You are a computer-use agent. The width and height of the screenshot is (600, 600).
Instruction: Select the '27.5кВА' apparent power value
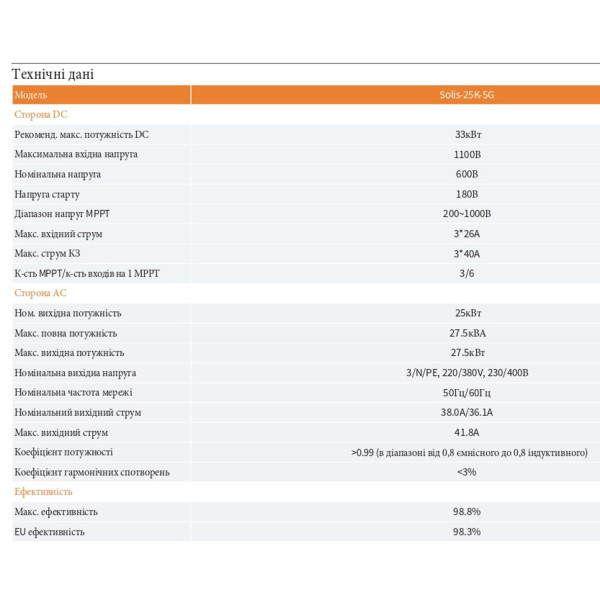[x=468, y=333]
